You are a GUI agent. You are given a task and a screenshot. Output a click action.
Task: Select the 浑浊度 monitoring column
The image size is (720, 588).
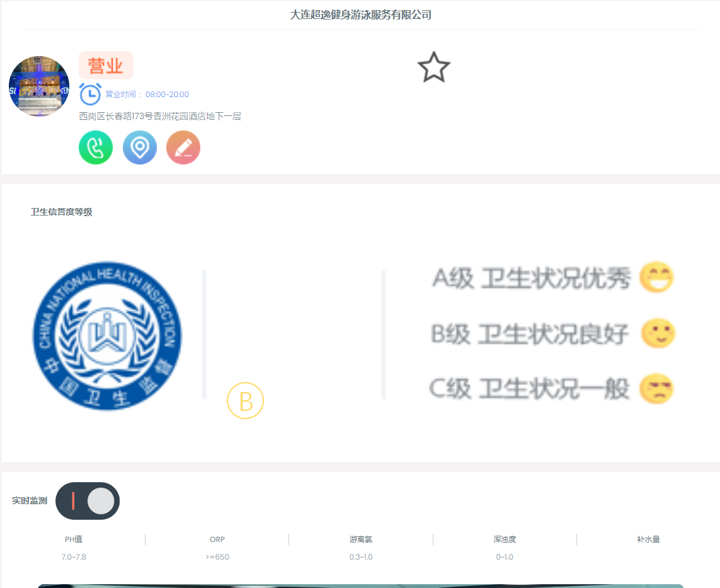tap(505, 539)
